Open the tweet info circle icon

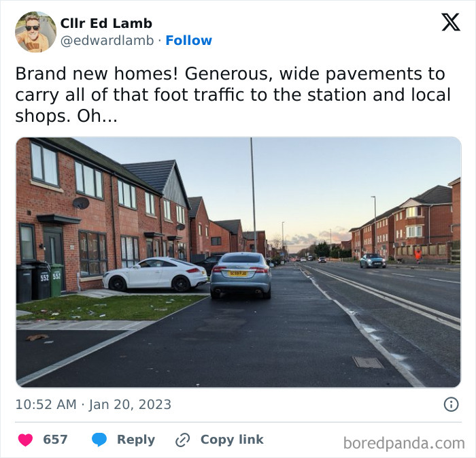pyautogui.click(x=451, y=404)
